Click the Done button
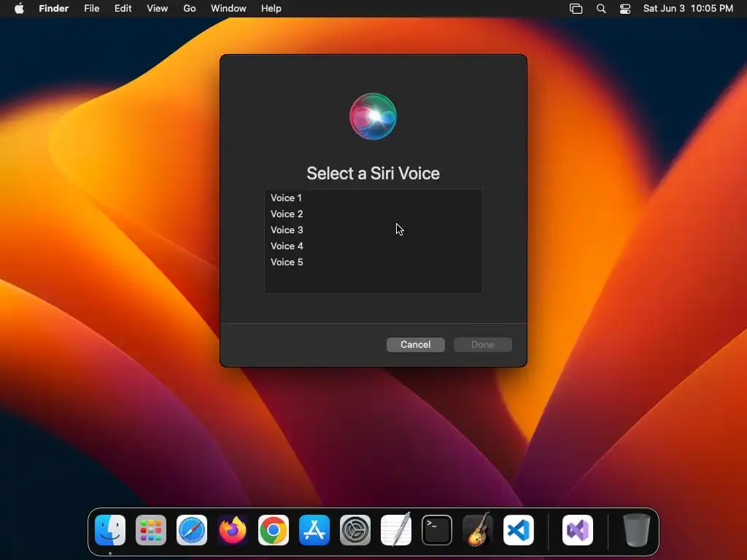Image resolution: width=747 pixels, height=560 pixels. point(483,345)
